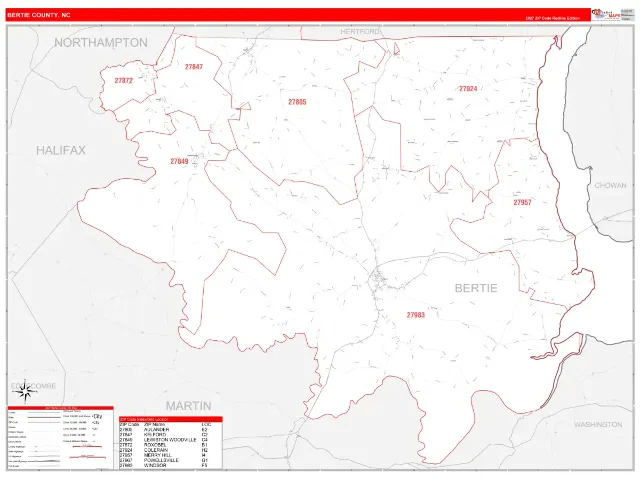Click KELFORD in the ZIP index table
This screenshot has height=480, width=640.
tap(155, 435)
